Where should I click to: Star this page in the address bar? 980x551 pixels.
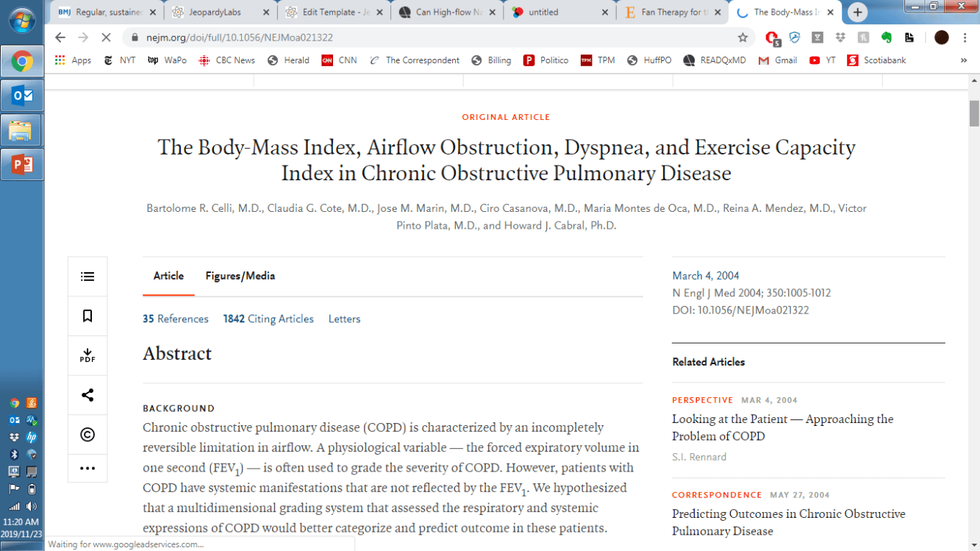click(x=743, y=38)
